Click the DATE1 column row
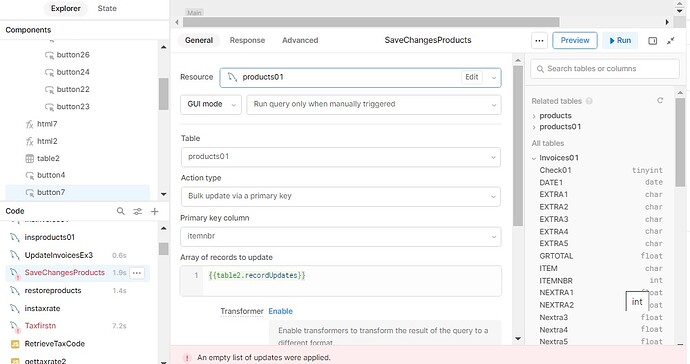This screenshot has height=364, width=690. tap(601, 182)
